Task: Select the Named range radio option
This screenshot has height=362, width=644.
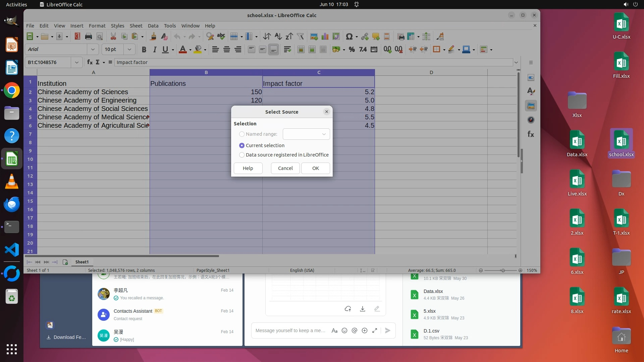Action: [241, 134]
